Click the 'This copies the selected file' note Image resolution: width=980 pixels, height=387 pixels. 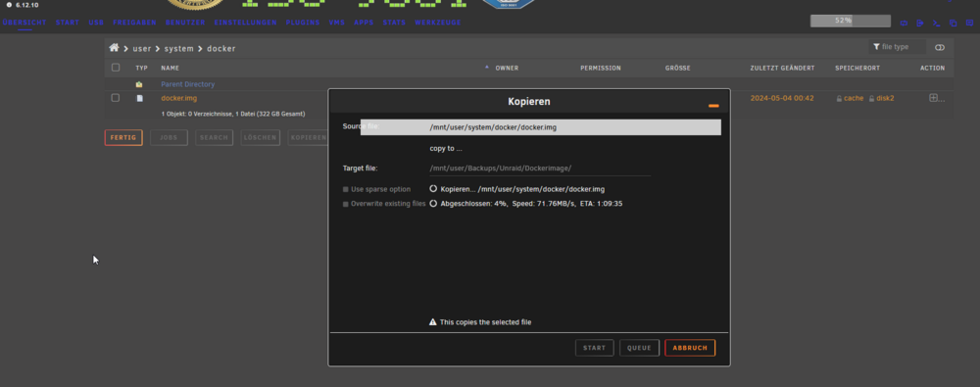coord(486,322)
